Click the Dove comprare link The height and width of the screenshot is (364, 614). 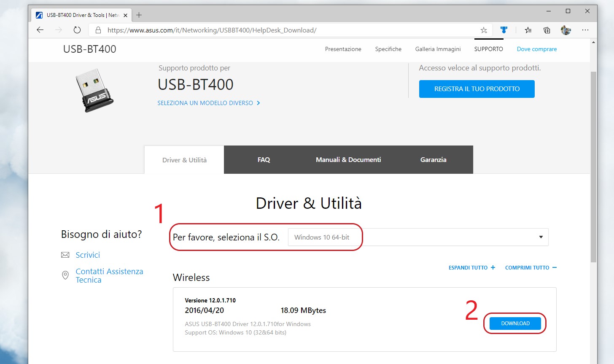tap(537, 49)
